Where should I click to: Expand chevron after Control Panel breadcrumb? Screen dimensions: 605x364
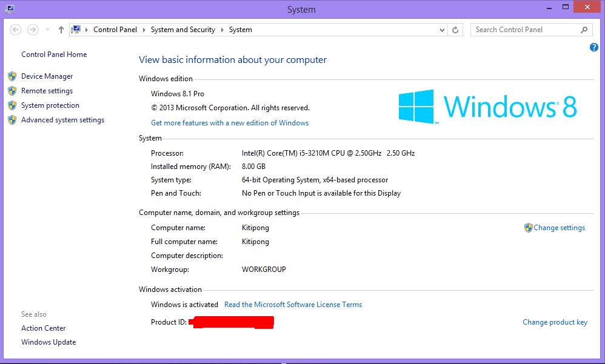pos(144,30)
